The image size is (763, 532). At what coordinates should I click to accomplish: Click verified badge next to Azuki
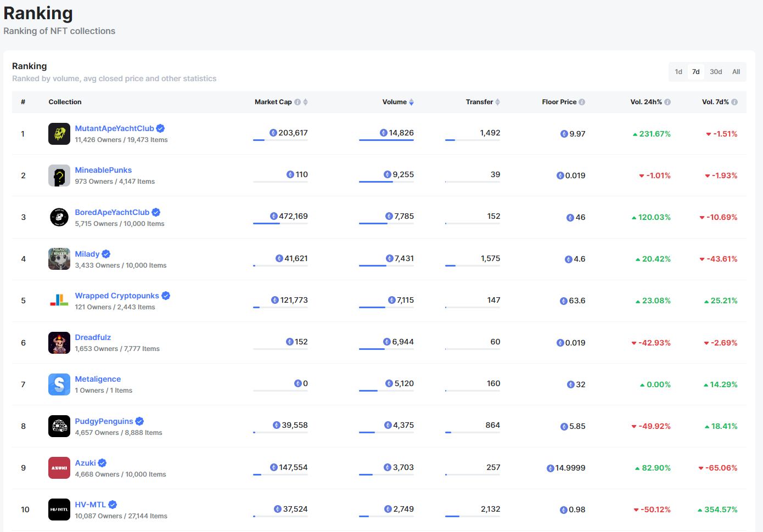[102, 463]
